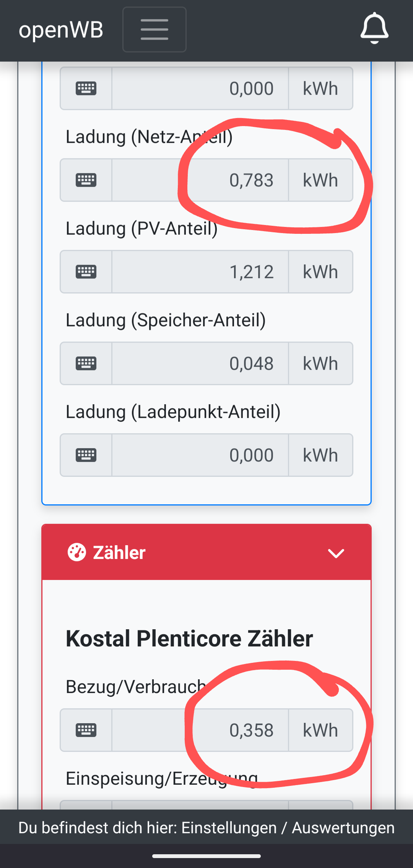Click keyboard icon beside Bezug/Verbrauch value

(x=86, y=730)
